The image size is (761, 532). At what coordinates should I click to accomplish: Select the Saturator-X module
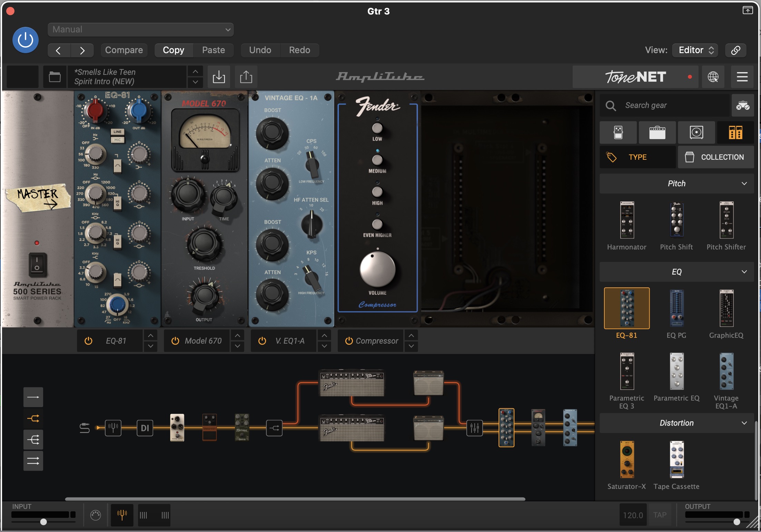627,465
